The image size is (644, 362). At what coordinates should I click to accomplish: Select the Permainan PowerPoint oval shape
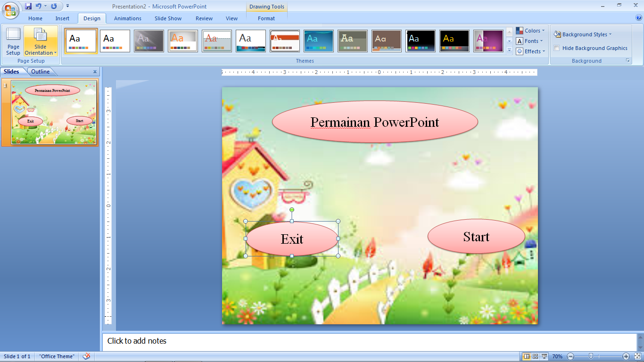coord(375,122)
